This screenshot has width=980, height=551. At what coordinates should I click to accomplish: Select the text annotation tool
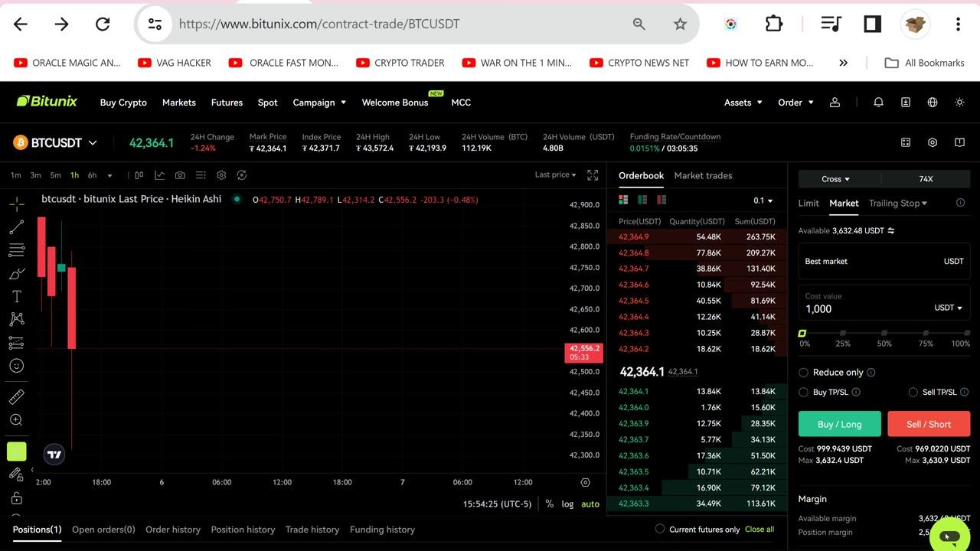click(x=16, y=296)
